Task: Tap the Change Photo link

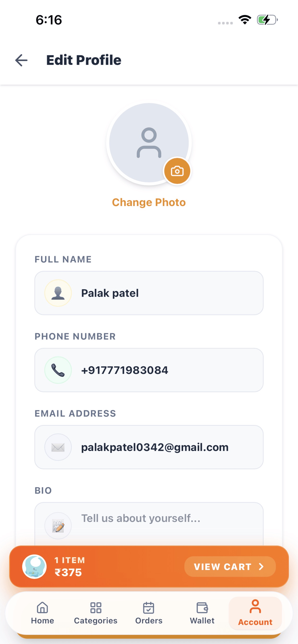Action: (149, 202)
